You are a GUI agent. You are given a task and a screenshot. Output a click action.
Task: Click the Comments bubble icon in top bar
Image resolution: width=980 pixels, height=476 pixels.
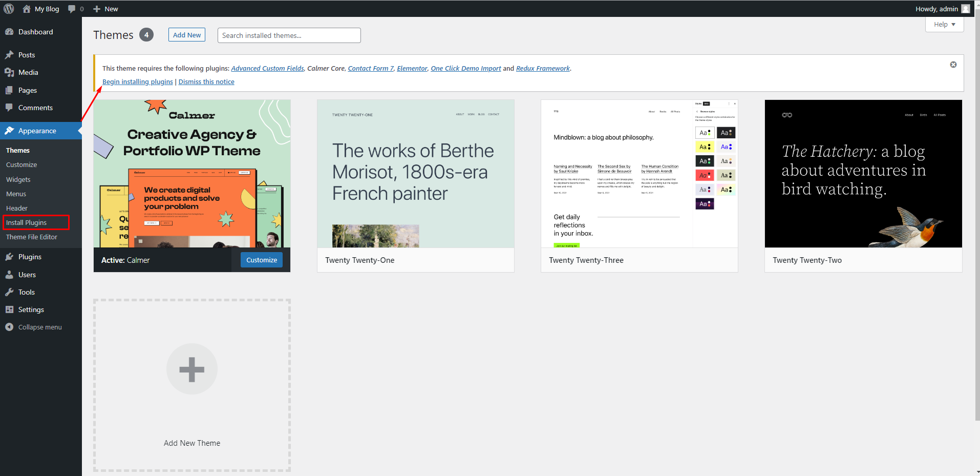click(72, 8)
